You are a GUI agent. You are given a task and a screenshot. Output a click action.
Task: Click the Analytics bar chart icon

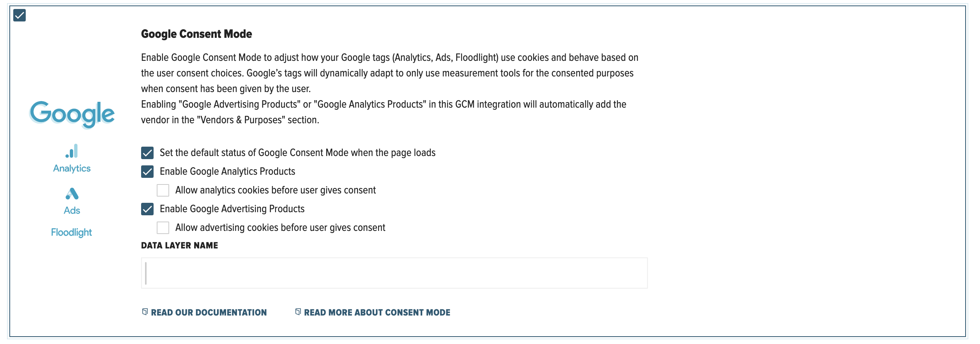pyautogui.click(x=72, y=151)
